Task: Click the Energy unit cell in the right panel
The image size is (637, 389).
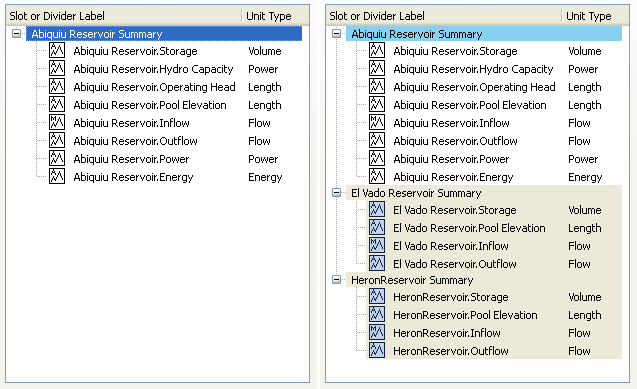Action: (x=585, y=177)
